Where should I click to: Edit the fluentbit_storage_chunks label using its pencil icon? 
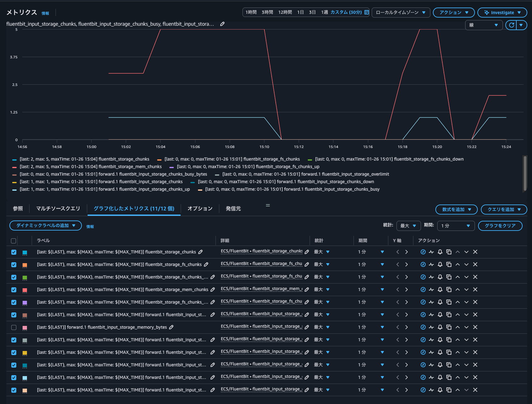tap(200, 252)
